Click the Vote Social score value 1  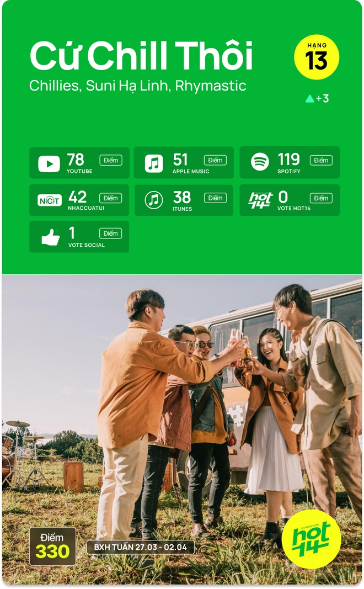(x=72, y=233)
